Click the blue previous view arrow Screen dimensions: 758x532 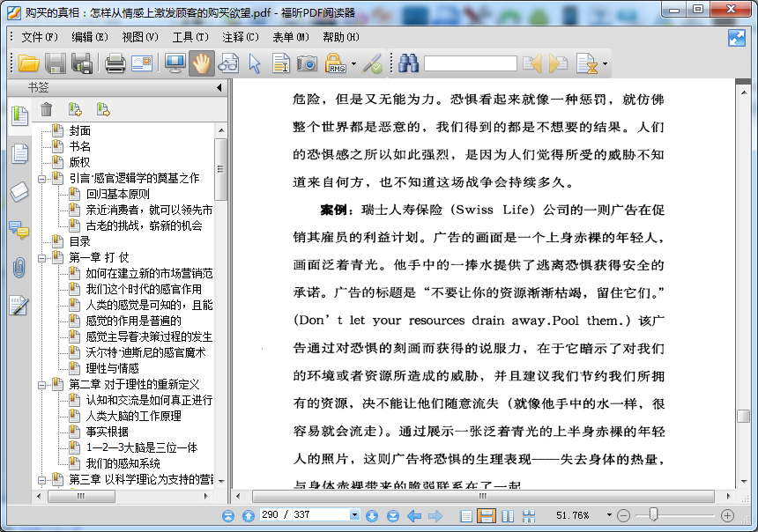414,516
